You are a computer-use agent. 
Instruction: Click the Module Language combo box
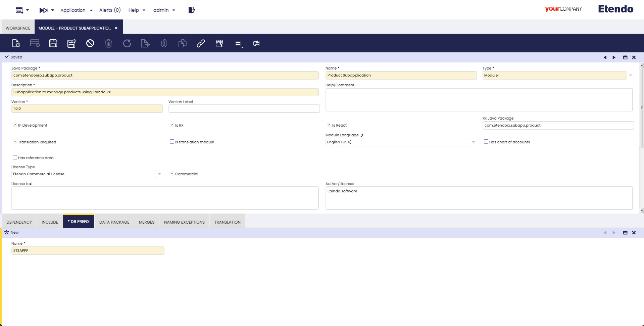pyautogui.click(x=398, y=142)
